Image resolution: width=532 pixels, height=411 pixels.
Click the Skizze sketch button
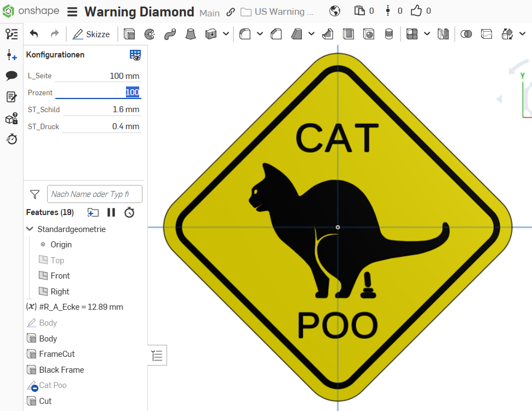click(91, 34)
